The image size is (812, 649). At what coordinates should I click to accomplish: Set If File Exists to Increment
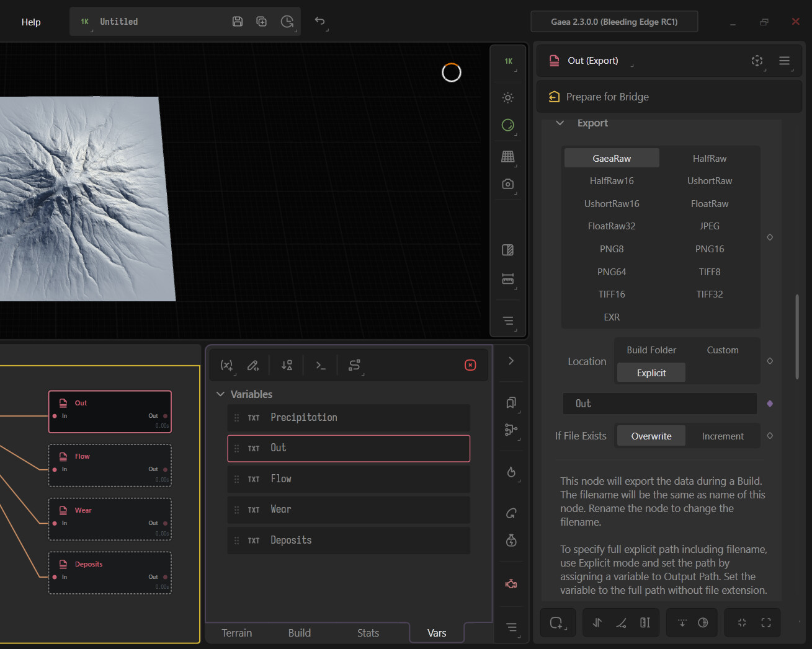[x=723, y=436]
